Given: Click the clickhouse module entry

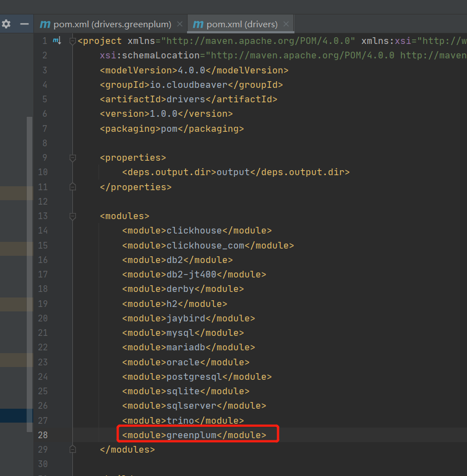Looking at the screenshot, I should coord(197,230).
